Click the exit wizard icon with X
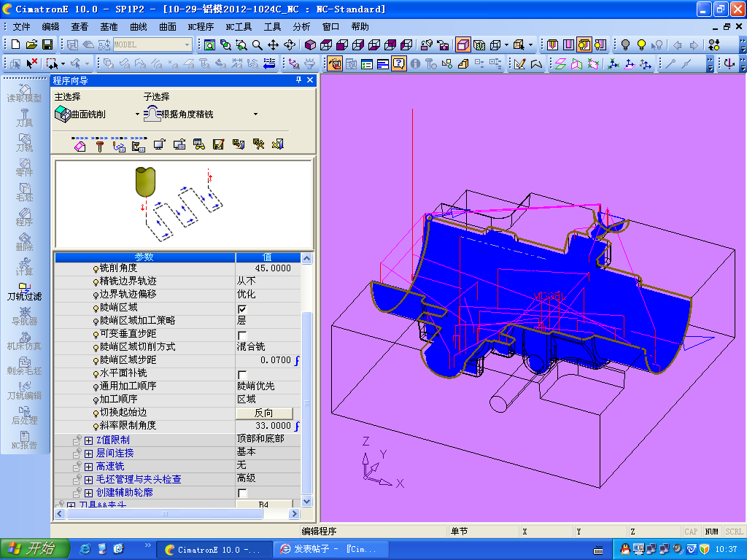The height and width of the screenshot is (560, 747). point(278,144)
